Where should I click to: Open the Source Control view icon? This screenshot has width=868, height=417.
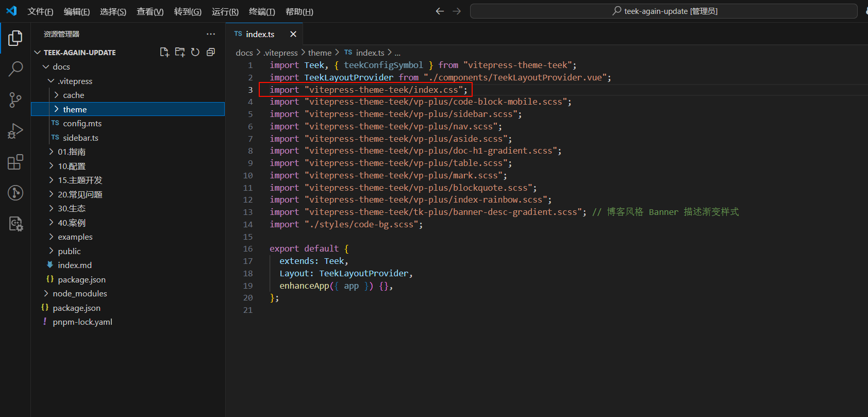coord(15,100)
